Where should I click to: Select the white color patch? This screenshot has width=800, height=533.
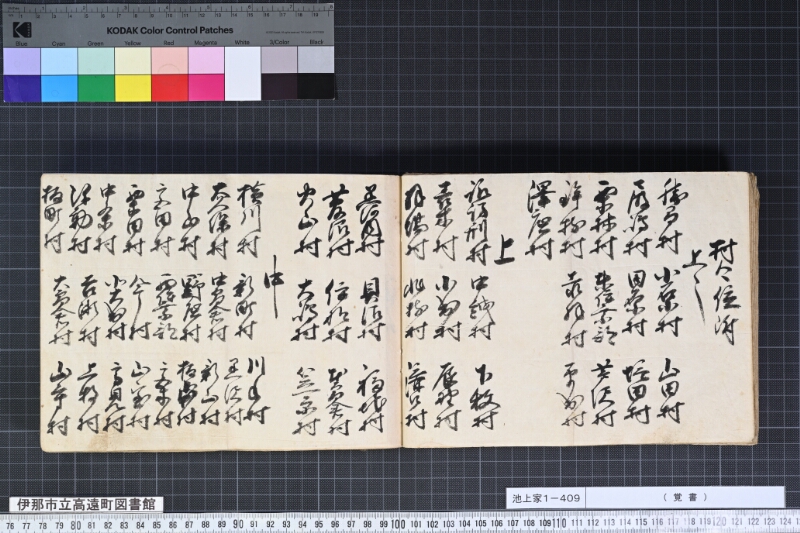pyautogui.click(x=243, y=73)
